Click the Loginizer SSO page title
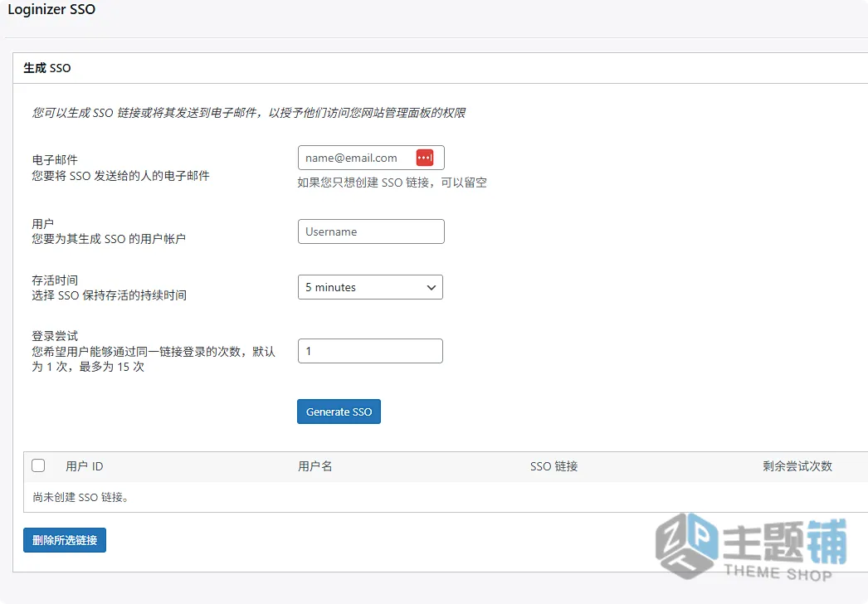 click(x=51, y=9)
